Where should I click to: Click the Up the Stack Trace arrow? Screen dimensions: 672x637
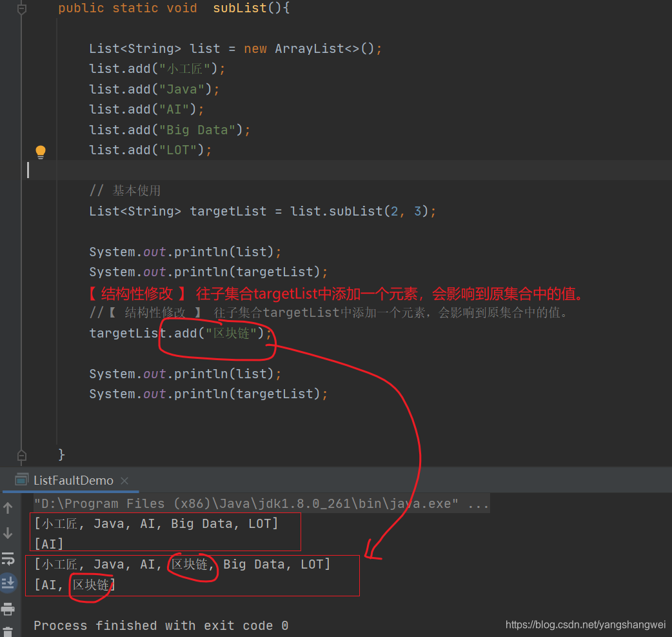point(8,509)
